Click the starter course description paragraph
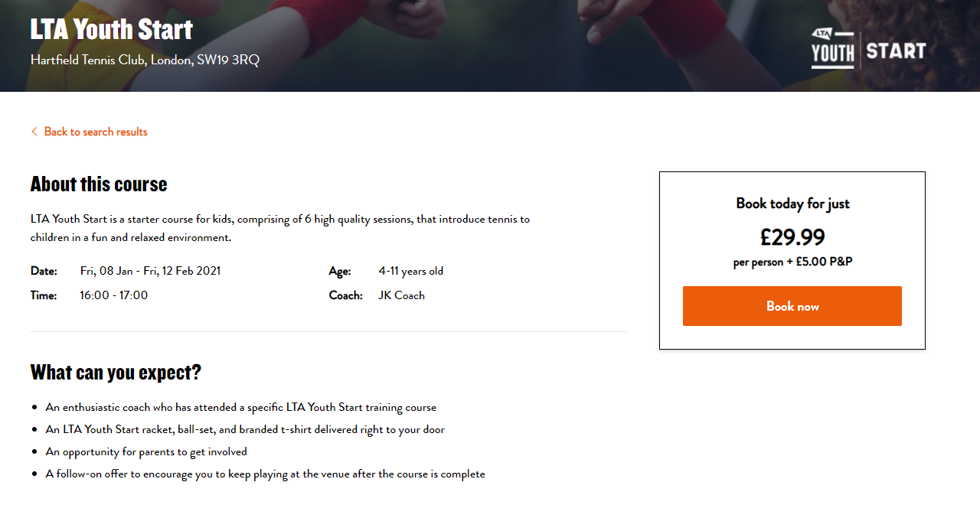The image size is (980, 505). click(279, 228)
